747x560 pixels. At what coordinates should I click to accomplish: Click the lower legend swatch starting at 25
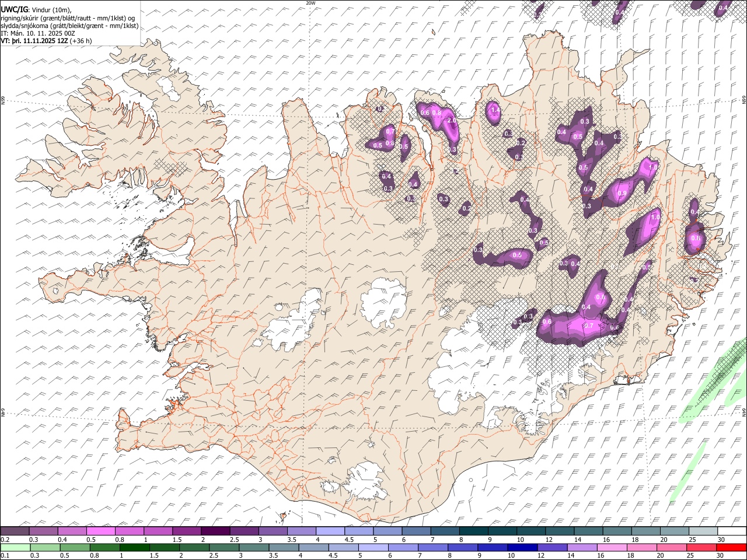701,547
